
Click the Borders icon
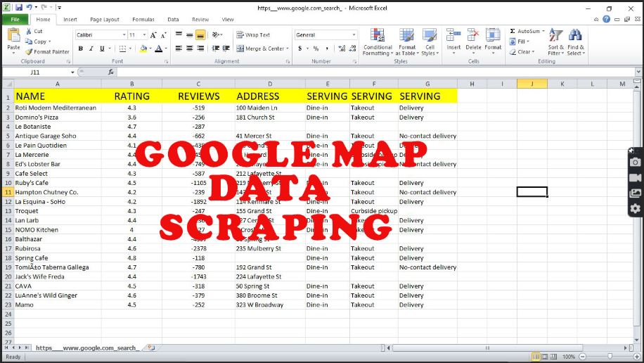(122, 49)
